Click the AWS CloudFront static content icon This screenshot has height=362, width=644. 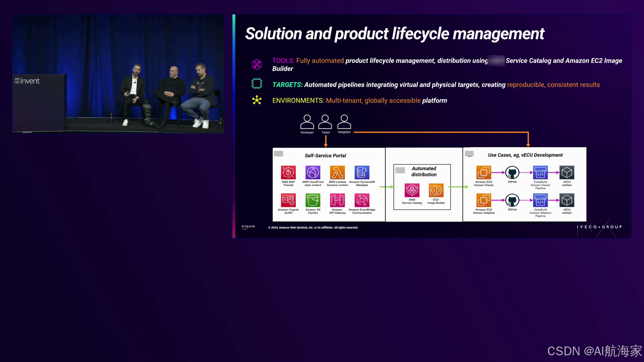pyautogui.click(x=313, y=173)
